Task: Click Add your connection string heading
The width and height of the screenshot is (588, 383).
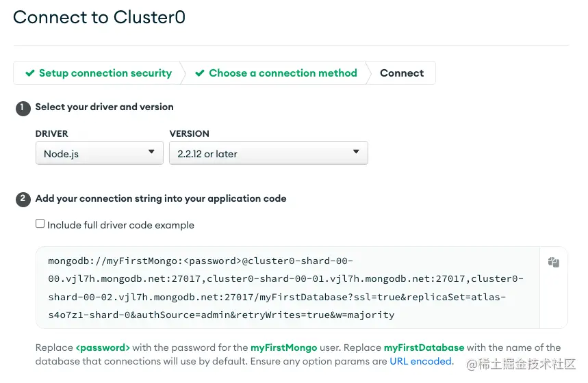Action: coord(161,198)
